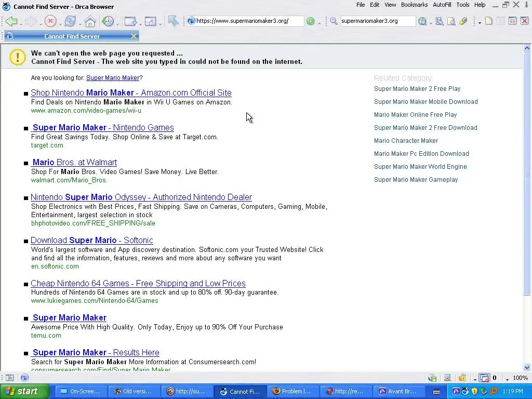Click Super Mario Maker World Engine category
Image resolution: width=532 pixels, height=399 pixels.
420,167
